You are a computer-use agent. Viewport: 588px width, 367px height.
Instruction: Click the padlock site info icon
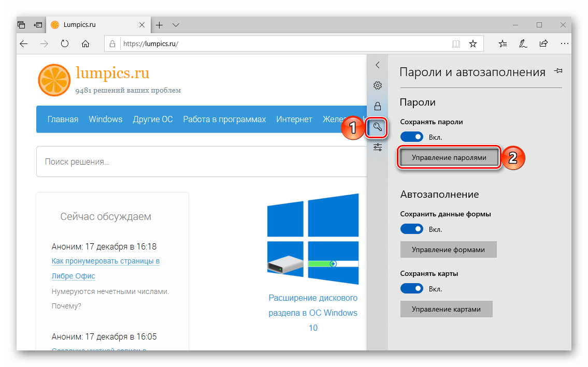coord(112,44)
